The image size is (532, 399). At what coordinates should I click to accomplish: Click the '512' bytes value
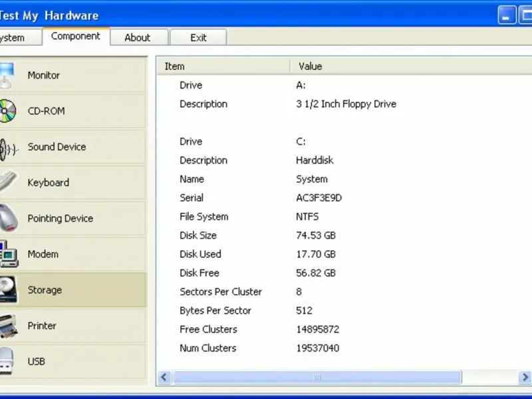(304, 311)
